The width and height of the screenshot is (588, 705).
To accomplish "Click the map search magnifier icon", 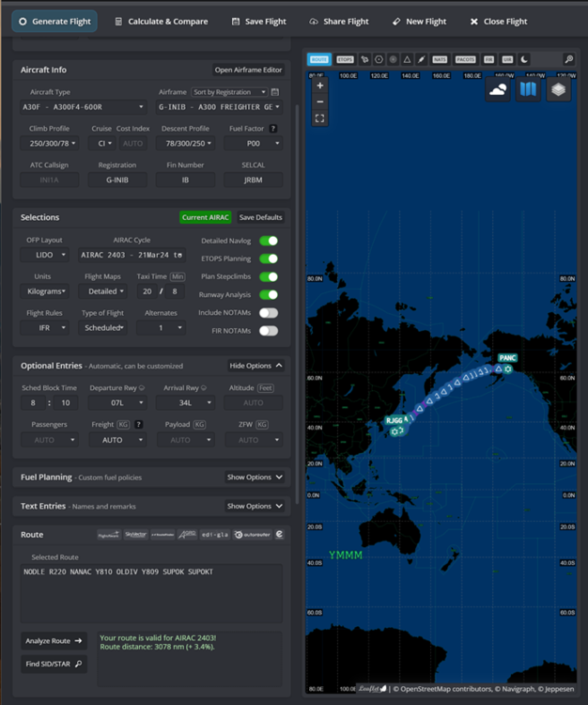I will tap(568, 59).
